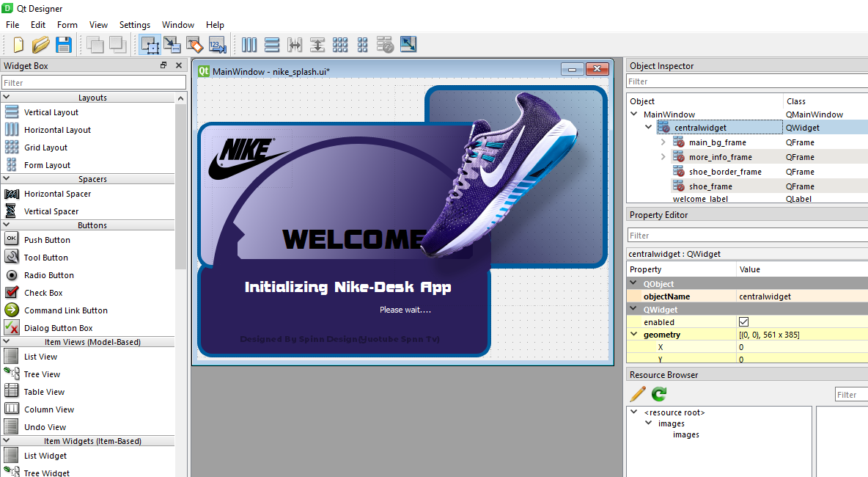Float the Widget Box panel
This screenshot has width=868, height=477.
pos(163,65)
